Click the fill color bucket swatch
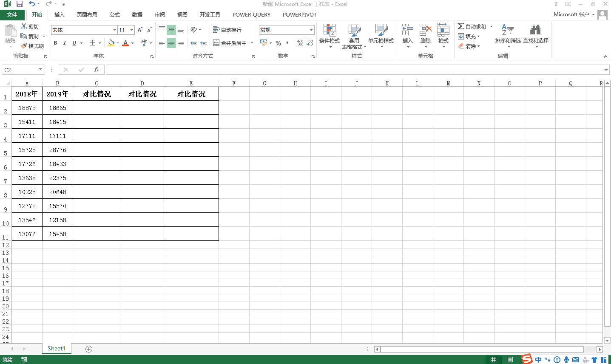The image size is (611, 364). tap(111, 43)
